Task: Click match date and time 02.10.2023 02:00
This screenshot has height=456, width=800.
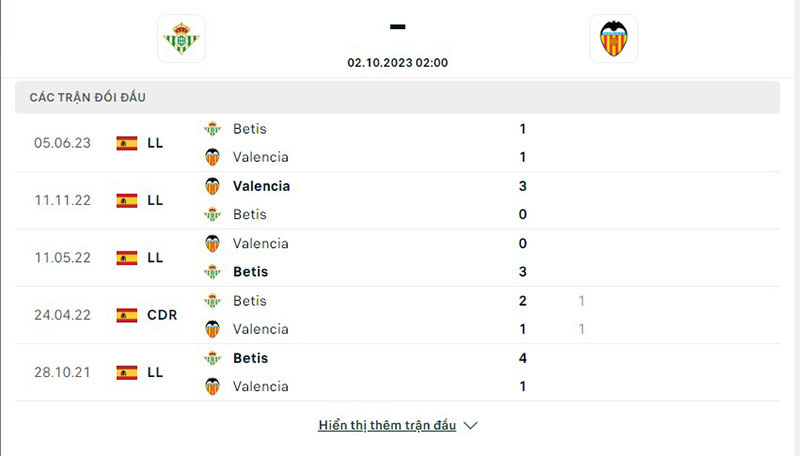Action: click(x=398, y=62)
